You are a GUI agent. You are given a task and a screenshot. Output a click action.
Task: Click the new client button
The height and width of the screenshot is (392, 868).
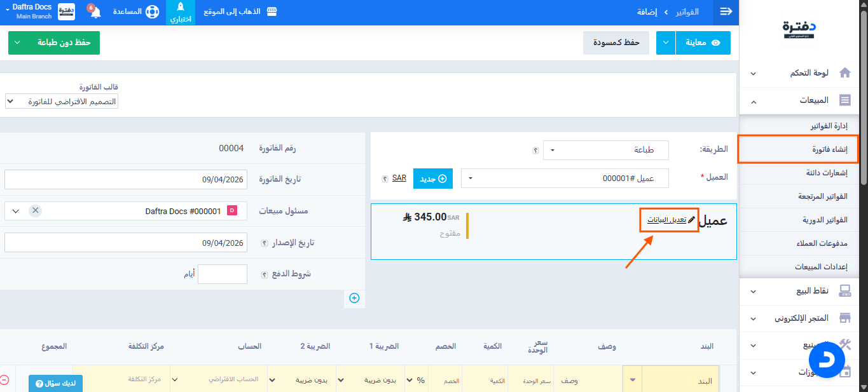433,179
